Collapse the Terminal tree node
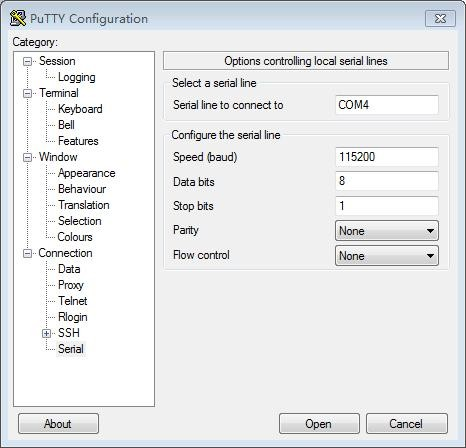This screenshot has width=466, height=448. click(27, 93)
